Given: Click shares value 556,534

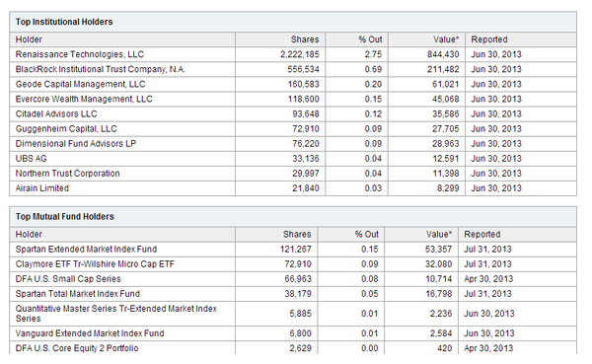Looking at the screenshot, I should pos(303,69).
